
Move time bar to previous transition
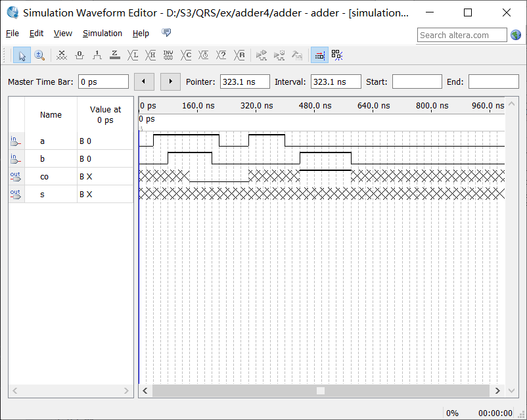click(x=144, y=82)
